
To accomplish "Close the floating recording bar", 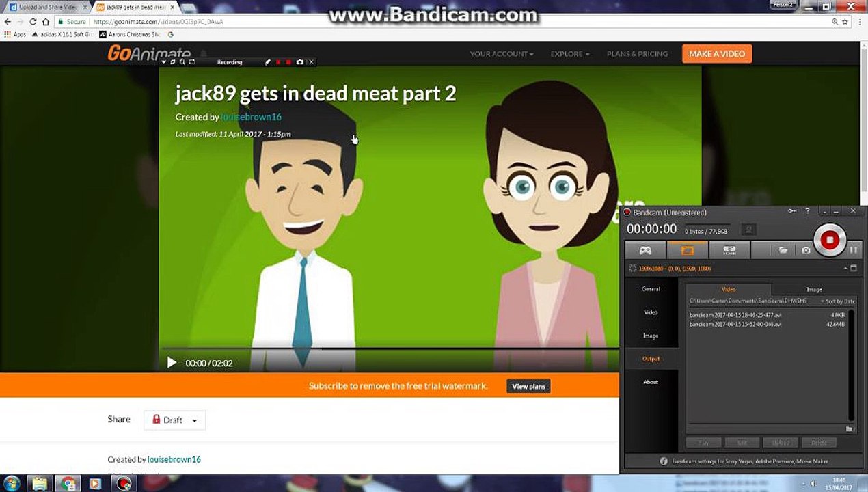I will click(311, 62).
